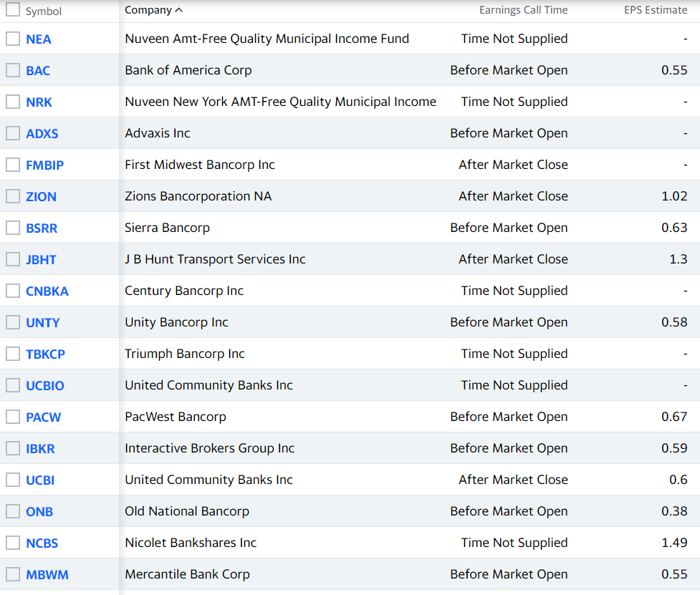Enable the FMBIP row checkbox
Image resolution: width=700 pixels, height=595 pixels.
point(13,165)
